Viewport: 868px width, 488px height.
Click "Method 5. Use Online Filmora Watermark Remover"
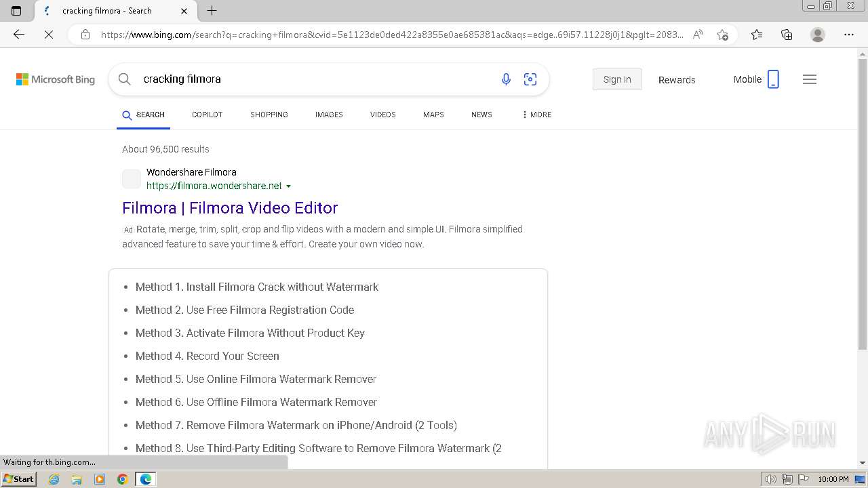[x=256, y=379]
